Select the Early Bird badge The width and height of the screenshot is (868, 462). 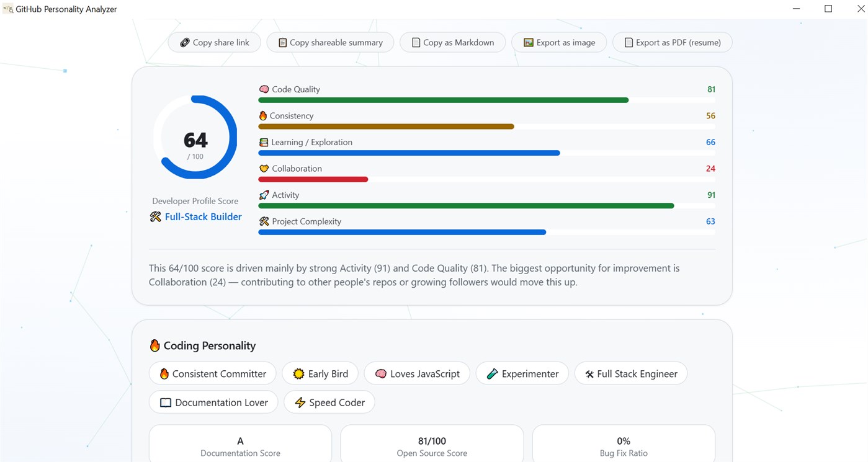tap(320, 374)
